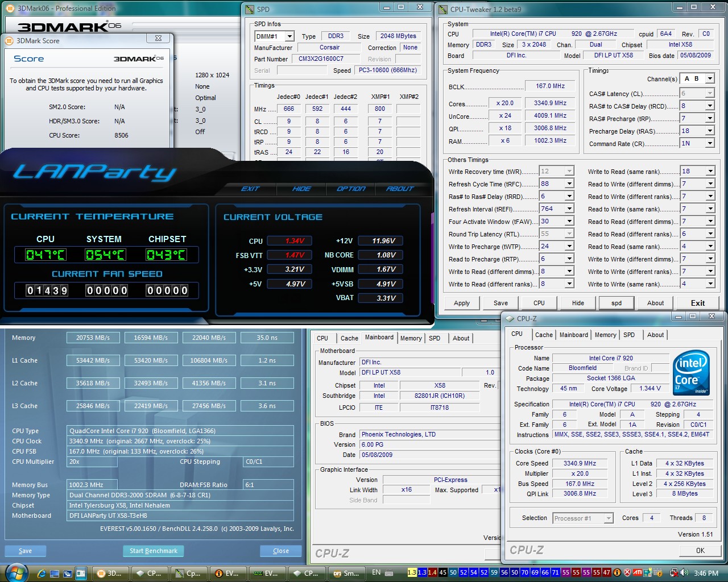This screenshot has width=728, height=582.
Task: Click Save button in CPU-Tweaker
Action: click(500, 303)
